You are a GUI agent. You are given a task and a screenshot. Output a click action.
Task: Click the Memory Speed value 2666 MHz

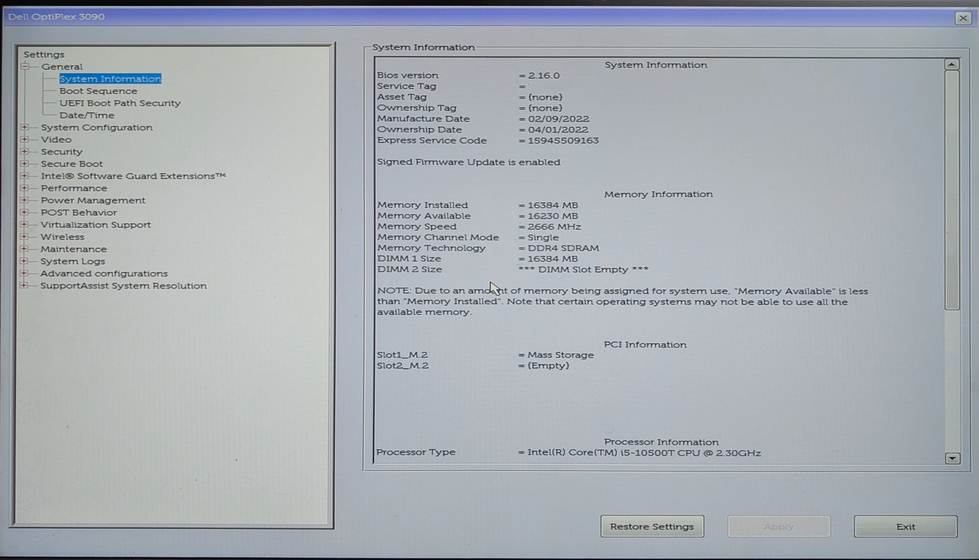554,227
